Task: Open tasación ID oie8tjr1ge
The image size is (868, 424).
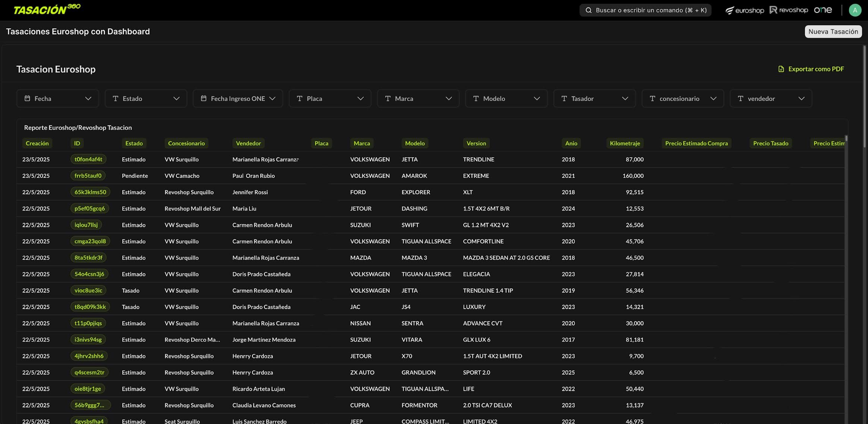Action: (88, 389)
